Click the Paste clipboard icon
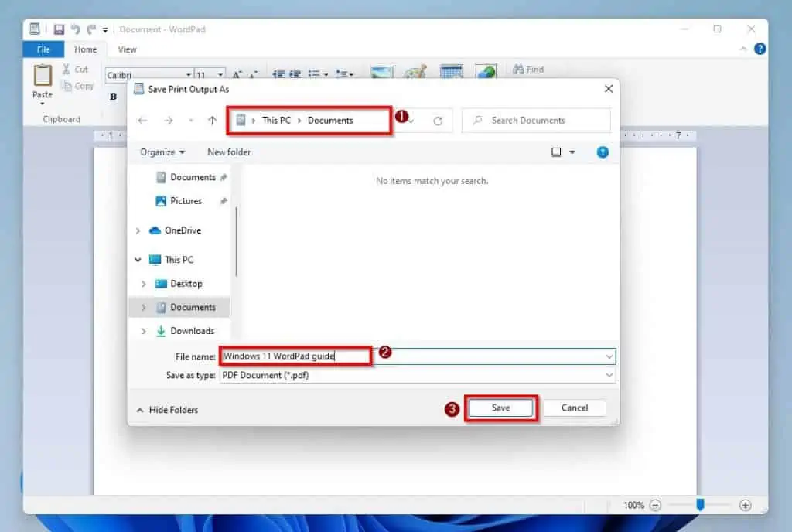The width and height of the screenshot is (792, 532). tap(41, 85)
